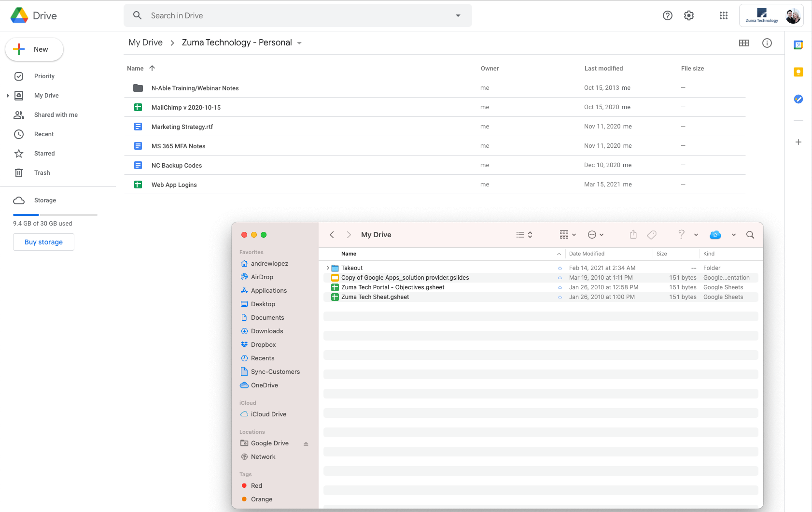Open Shared with me in Drive
812x512 pixels.
tap(56, 115)
